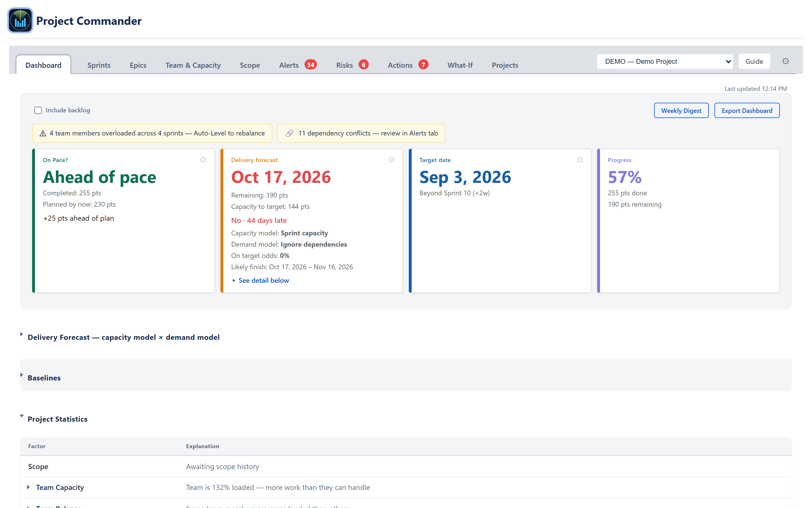Click the Actions badge showing 7
The image size is (812, 508).
(x=423, y=65)
